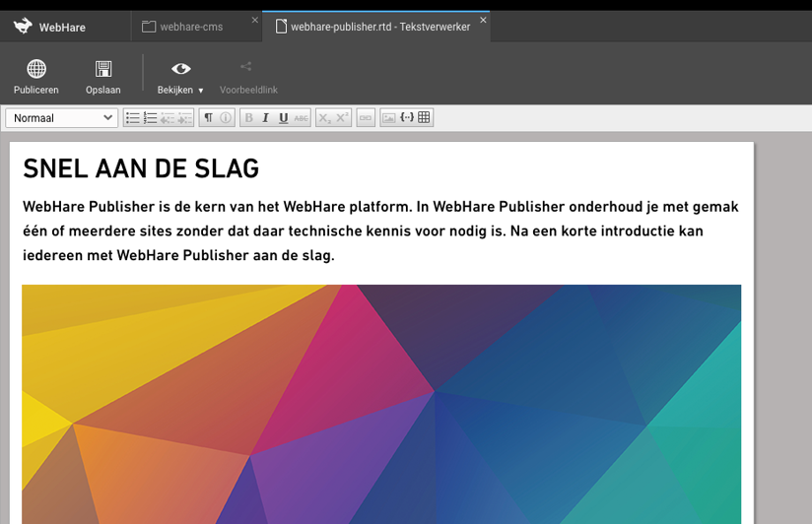The height and width of the screenshot is (524, 812).
Task: Close the webhare-cms tab
Action: tap(255, 20)
